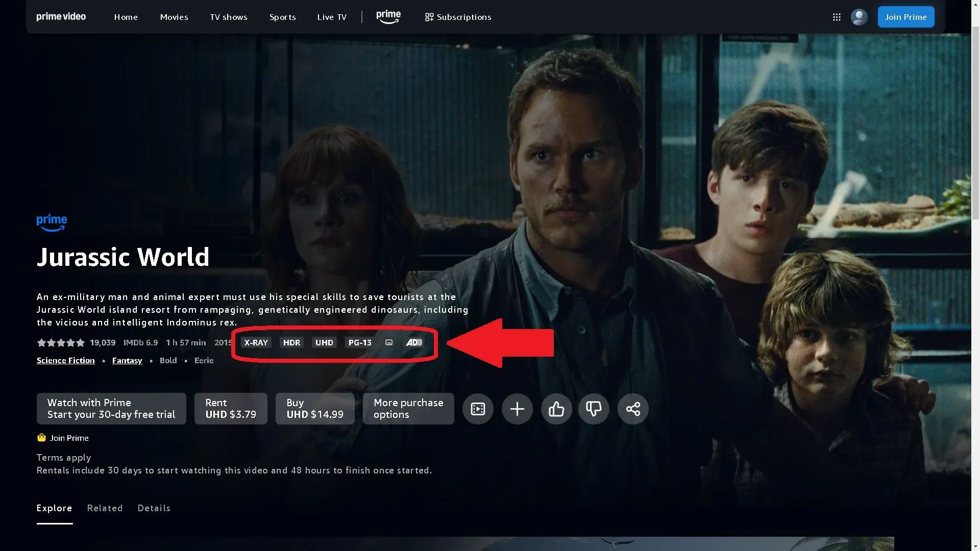Viewport: 980px width, 551px height.
Task: Go to Home in navigation
Action: [126, 17]
